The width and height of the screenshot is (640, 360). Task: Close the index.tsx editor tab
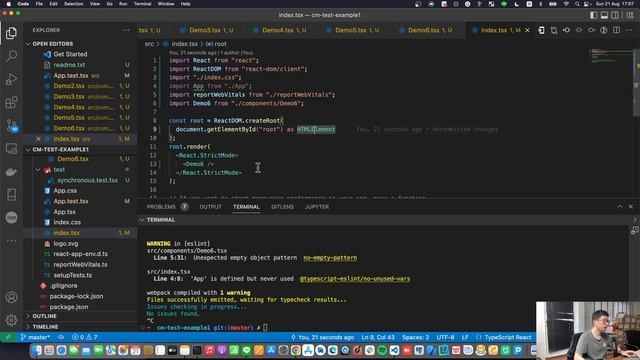[527, 30]
